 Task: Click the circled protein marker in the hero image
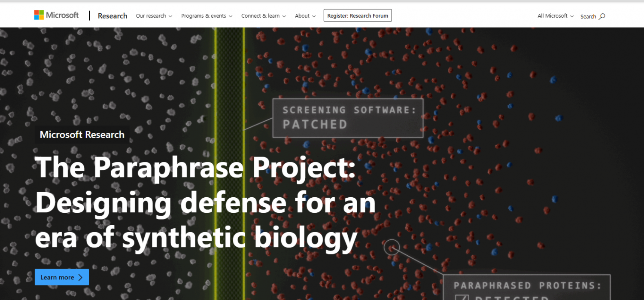pyautogui.click(x=391, y=248)
